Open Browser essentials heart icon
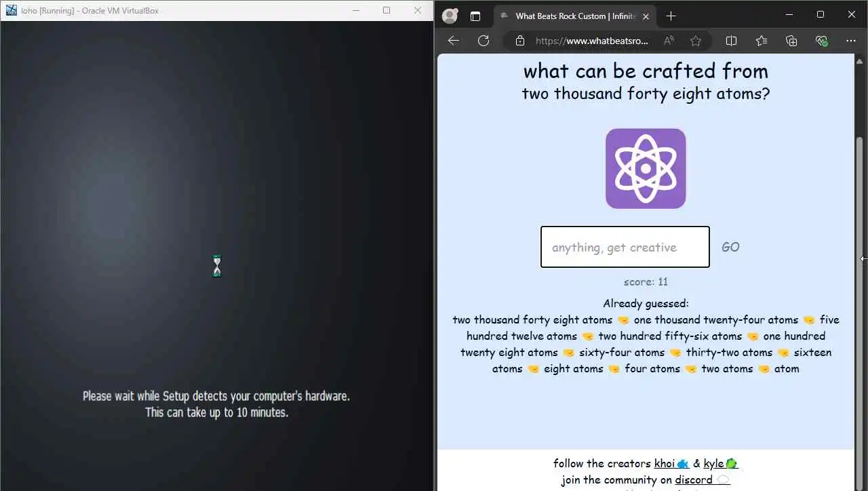 tap(822, 41)
